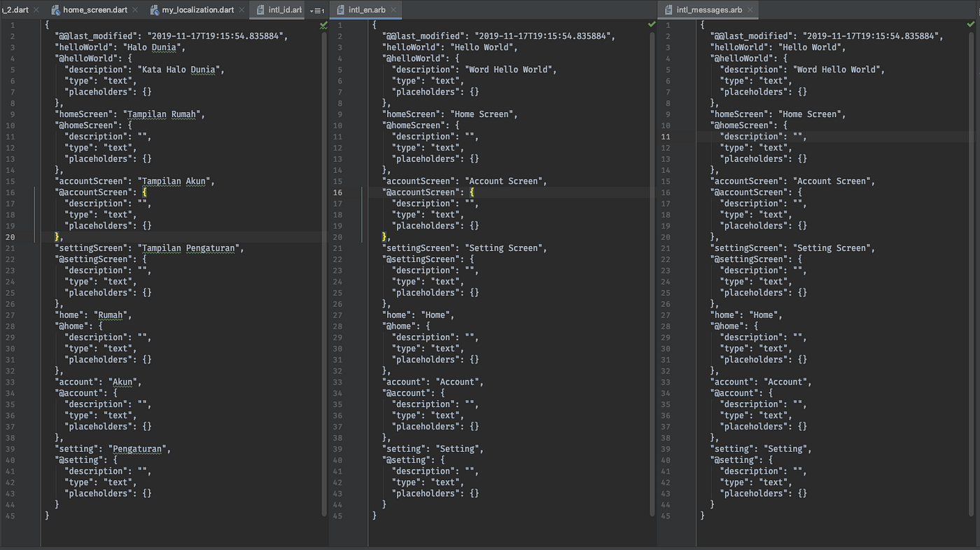
Task: Close the _2.dart tab
Action: coord(37,10)
